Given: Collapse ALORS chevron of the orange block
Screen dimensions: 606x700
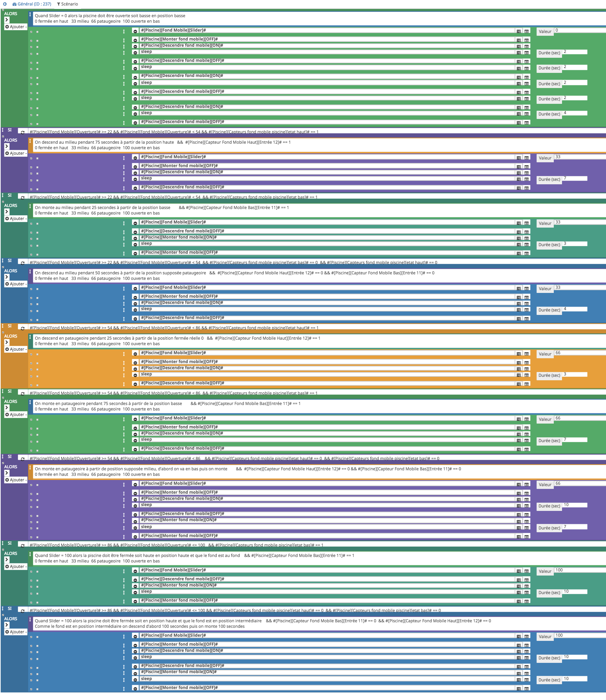Looking at the screenshot, I should tap(7, 342).
